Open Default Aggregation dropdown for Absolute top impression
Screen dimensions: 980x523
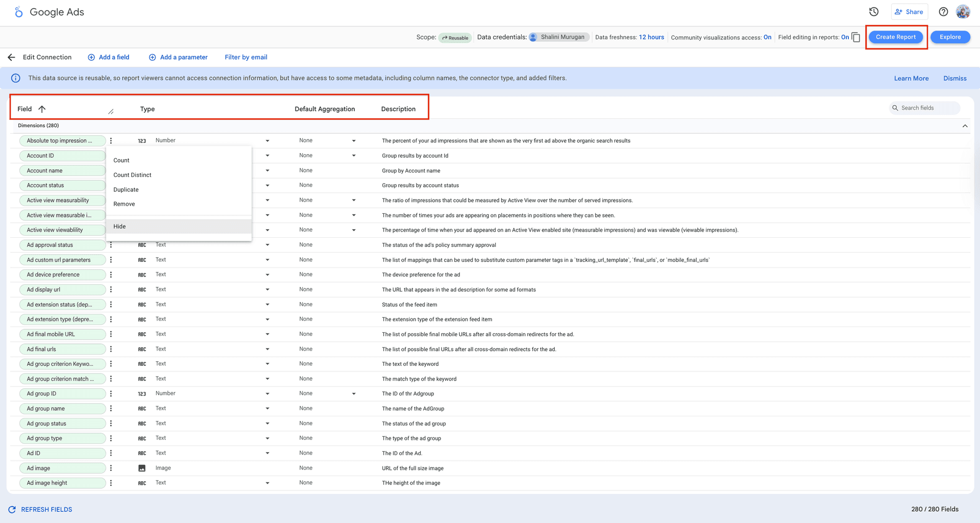[353, 140]
